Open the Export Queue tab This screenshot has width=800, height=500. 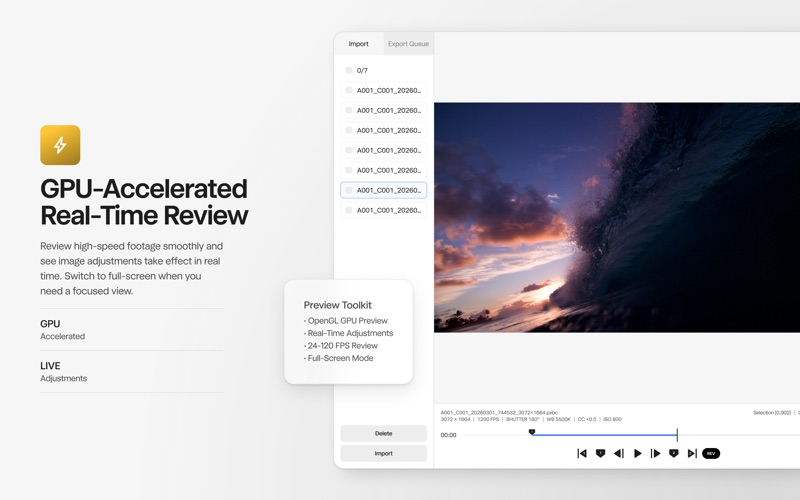(x=408, y=44)
